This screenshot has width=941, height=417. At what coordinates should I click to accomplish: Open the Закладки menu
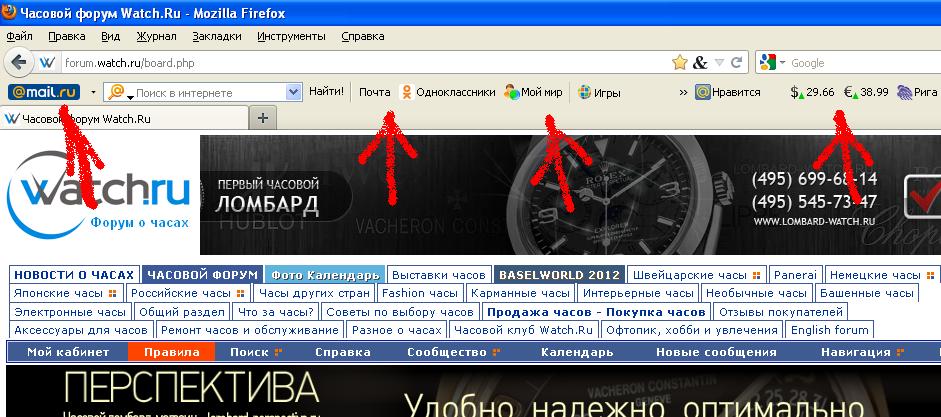point(217,36)
